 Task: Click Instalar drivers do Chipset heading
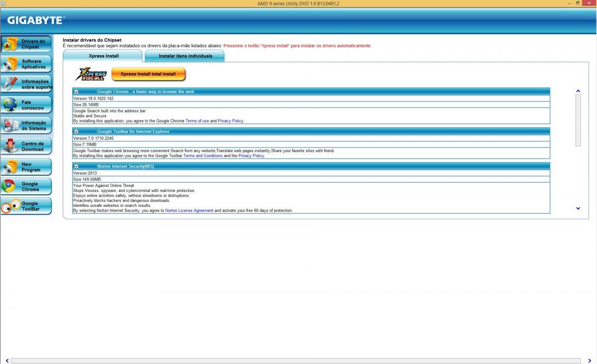coord(92,40)
